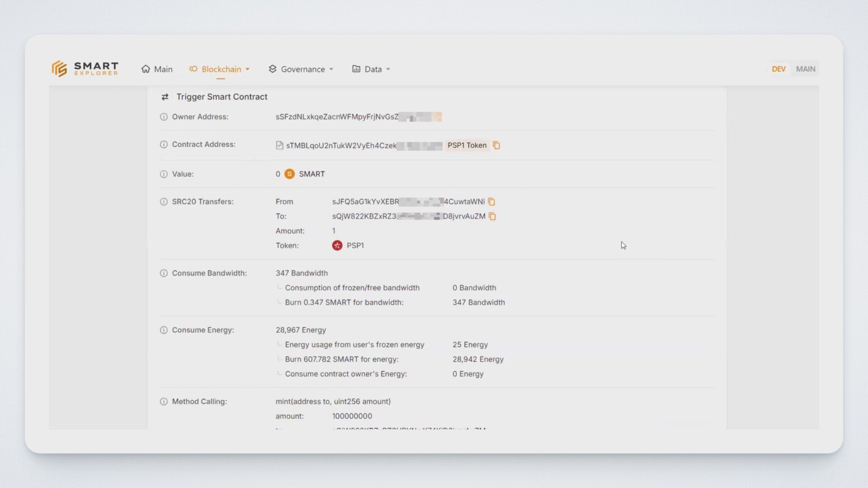This screenshot has width=868, height=488.
Task: Switch network to MAIN
Action: tap(806, 69)
